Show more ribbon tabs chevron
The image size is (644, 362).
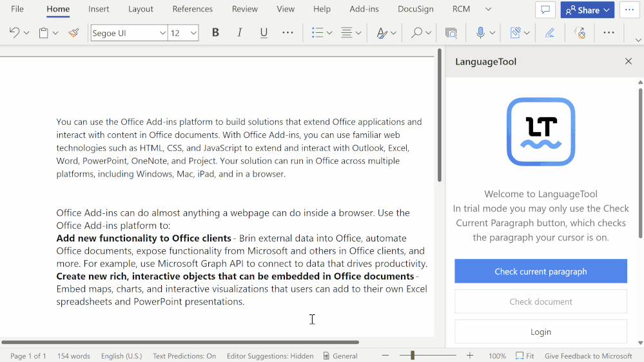[489, 9]
